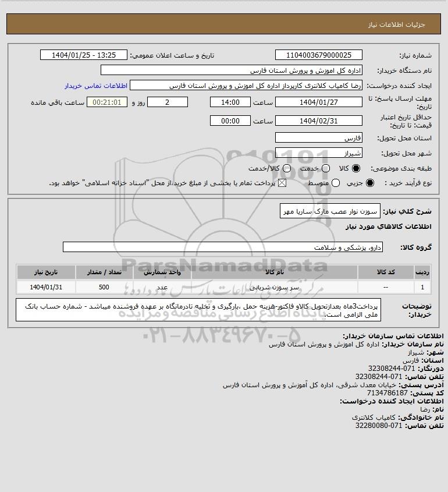
Task: Click need date cell 1404/01/31
Action: click(x=46, y=287)
